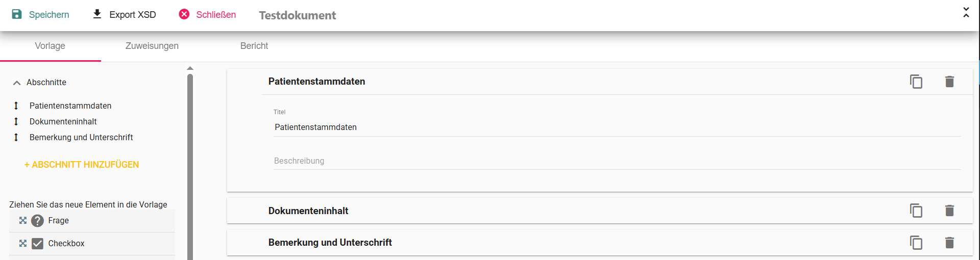Viewport: 980px width, 260px height.
Task: Click the Speichern save icon
Action: point(17,14)
